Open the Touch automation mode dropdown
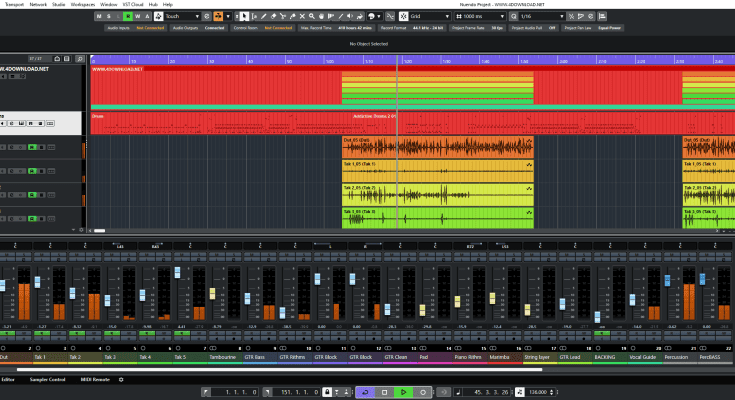The image size is (735, 400). point(181,17)
